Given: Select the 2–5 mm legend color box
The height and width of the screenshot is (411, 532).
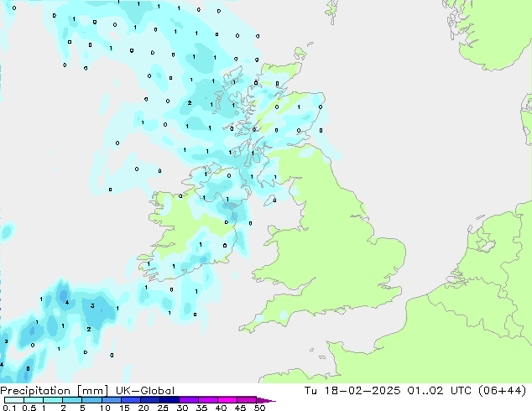Looking at the screenshot, I should point(72,400).
